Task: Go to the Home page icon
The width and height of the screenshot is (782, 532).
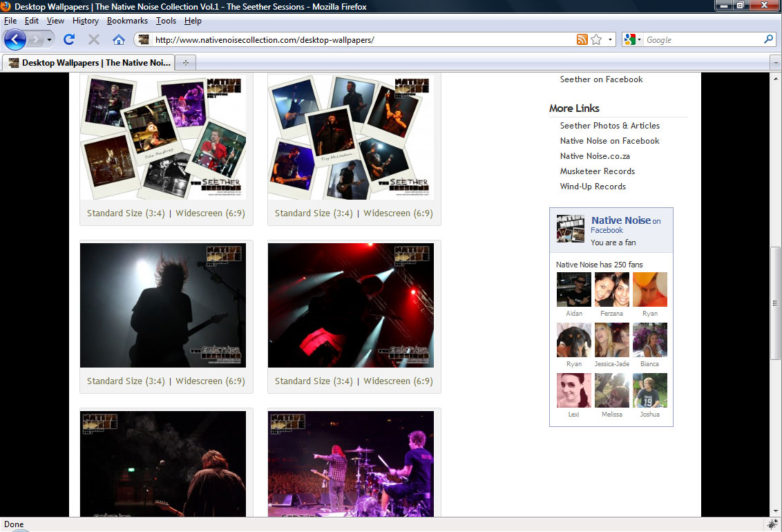Action: (119, 39)
